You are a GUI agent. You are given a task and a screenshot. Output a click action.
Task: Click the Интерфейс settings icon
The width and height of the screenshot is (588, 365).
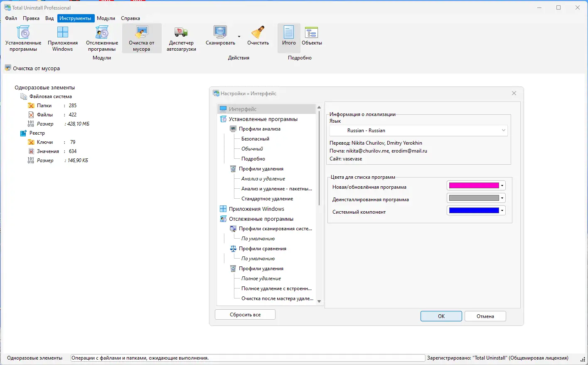[223, 109]
